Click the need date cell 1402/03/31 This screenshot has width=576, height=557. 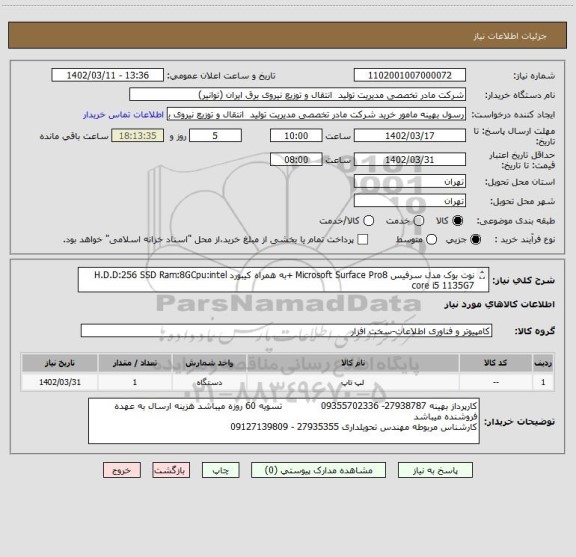coord(60,382)
